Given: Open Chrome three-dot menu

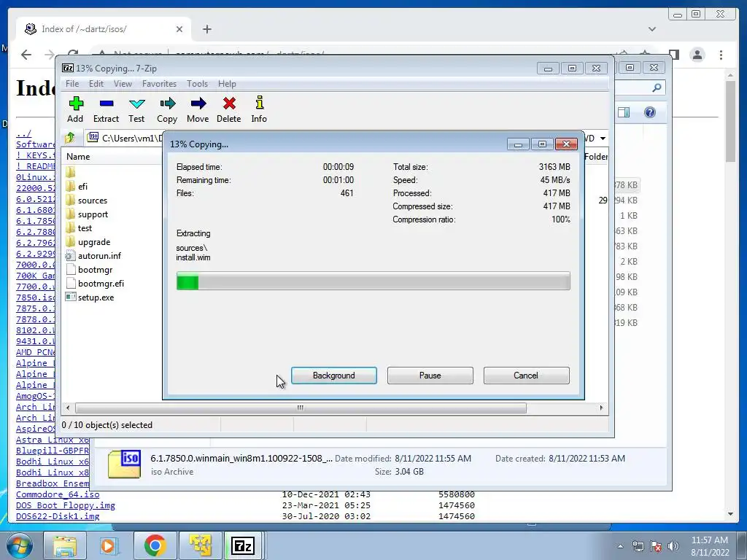Looking at the screenshot, I should pos(721,55).
